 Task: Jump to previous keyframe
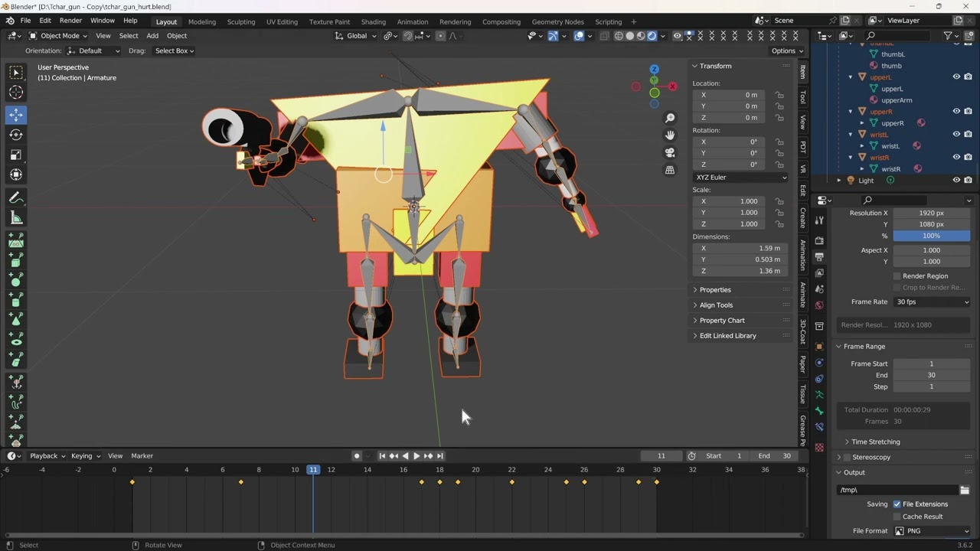pyautogui.click(x=394, y=456)
